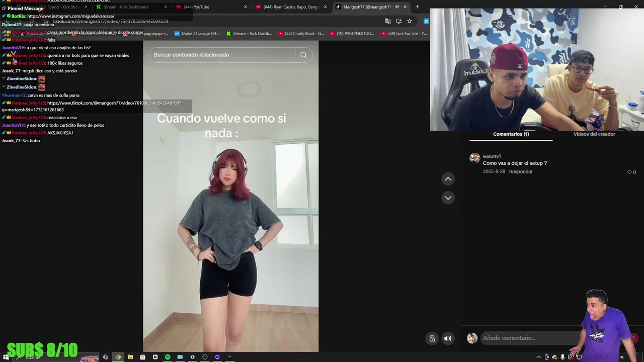
Task: Open the '(23) Charly Black - G...' bookmark
Action: (301, 34)
